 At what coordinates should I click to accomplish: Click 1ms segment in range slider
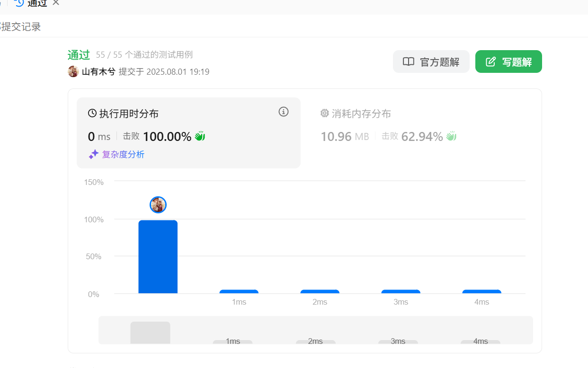pyautogui.click(x=232, y=342)
